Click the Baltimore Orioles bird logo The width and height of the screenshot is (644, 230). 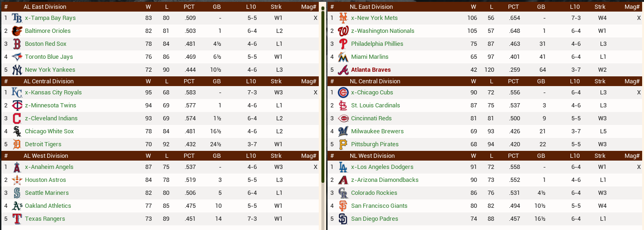(17, 31)
